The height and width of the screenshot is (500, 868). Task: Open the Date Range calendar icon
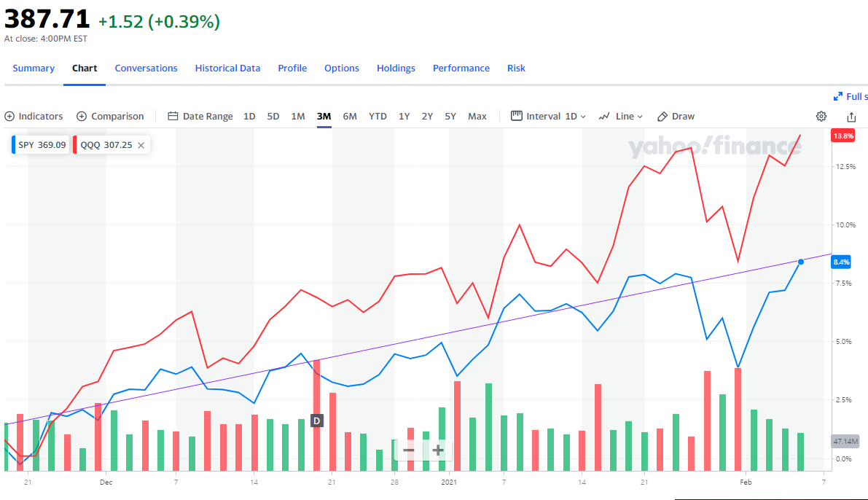point(173,117)
